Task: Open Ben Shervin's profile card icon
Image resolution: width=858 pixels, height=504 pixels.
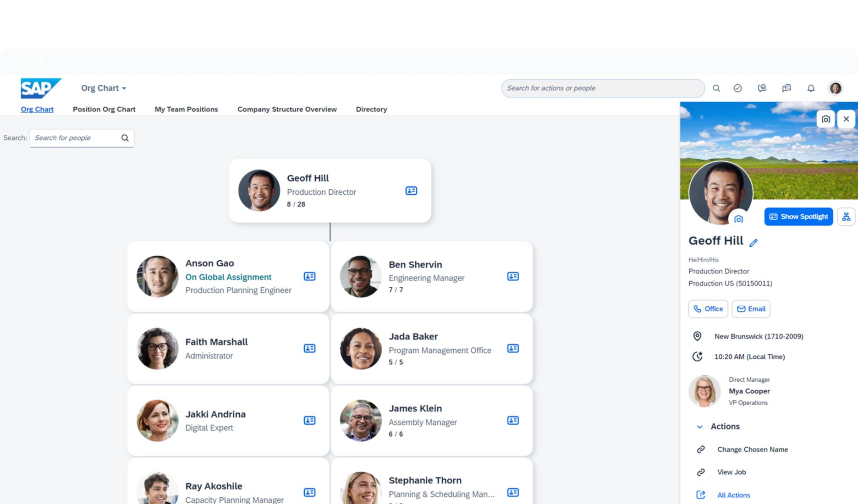Action: (513, 276)
